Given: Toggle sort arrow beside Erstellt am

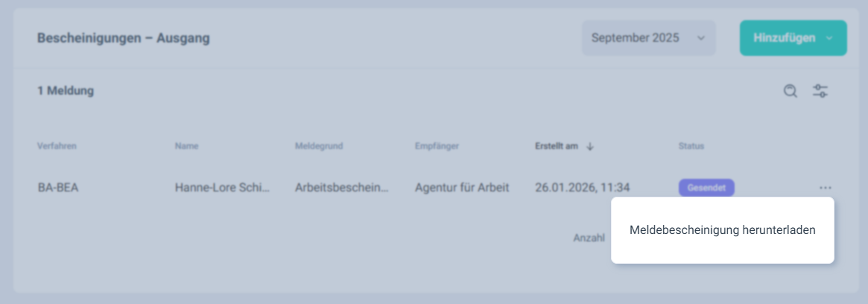Looking at the screenshot, I should pos(589,146).
